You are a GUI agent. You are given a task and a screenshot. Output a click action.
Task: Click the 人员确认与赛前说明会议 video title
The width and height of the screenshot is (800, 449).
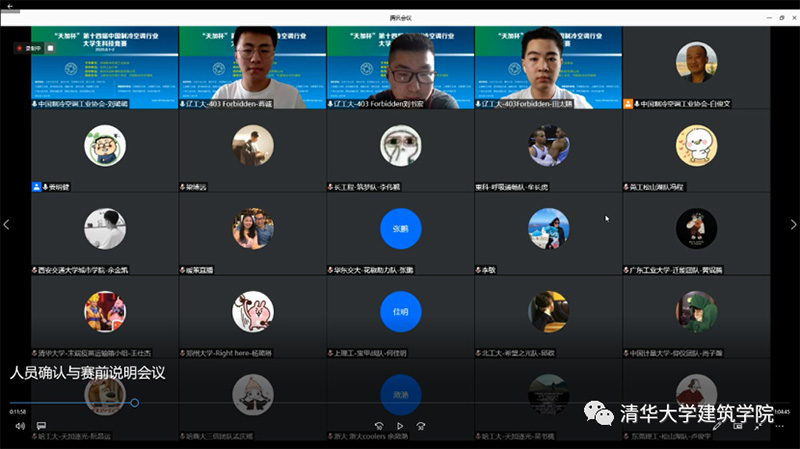87,372
